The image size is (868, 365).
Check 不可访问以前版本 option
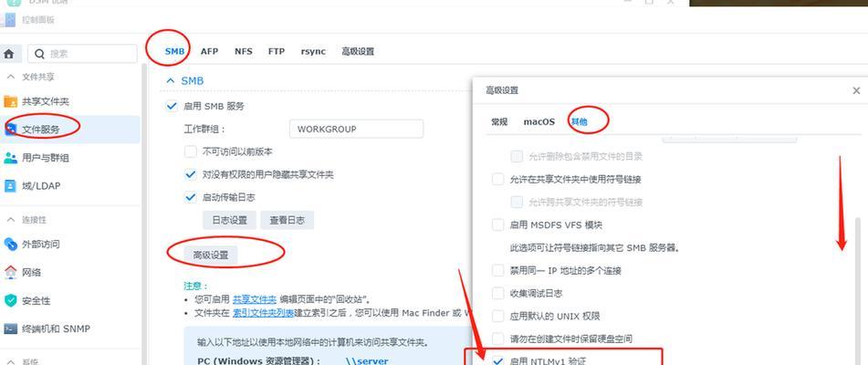[x=191, y=151]
